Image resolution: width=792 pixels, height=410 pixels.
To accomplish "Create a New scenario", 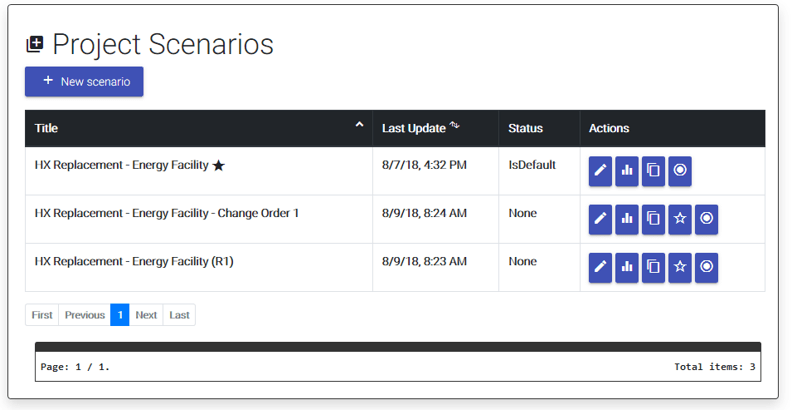I will coord(84,82).
